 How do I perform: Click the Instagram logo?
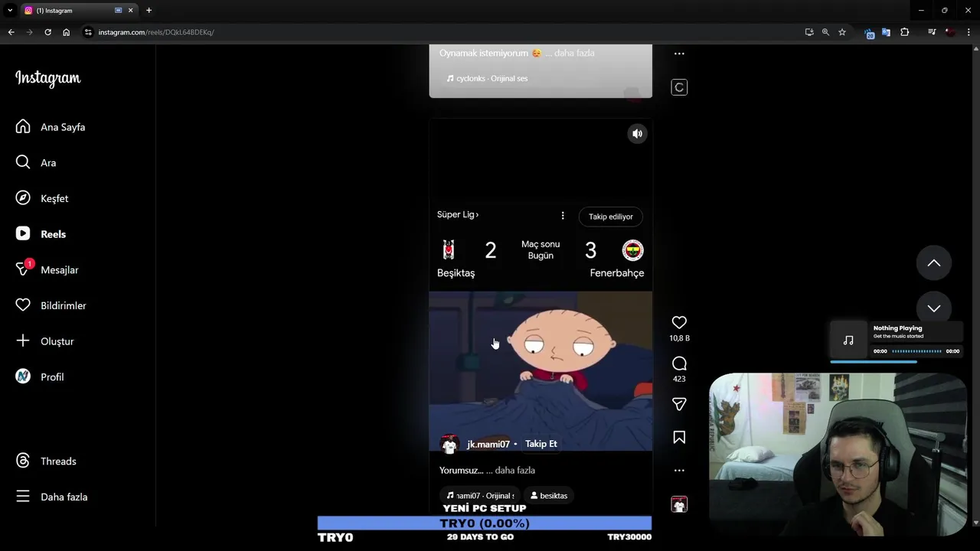point(47,79)
